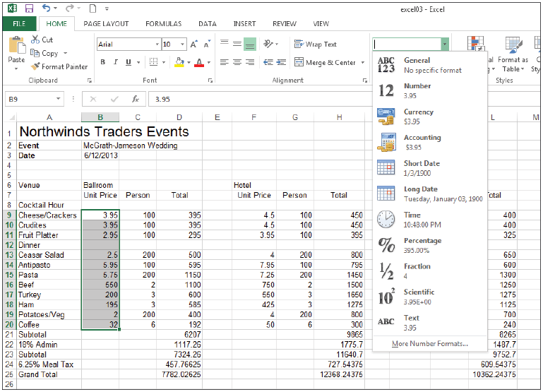
Task: Open the Font group dialog launcher
Action: [210, 81]
